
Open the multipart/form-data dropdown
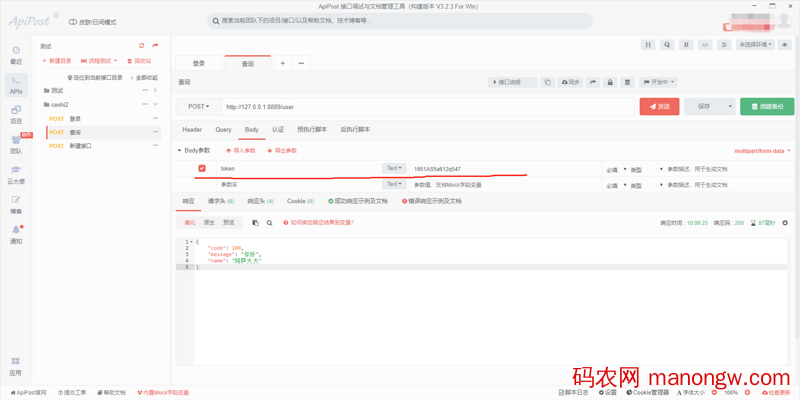pos(762,151)
